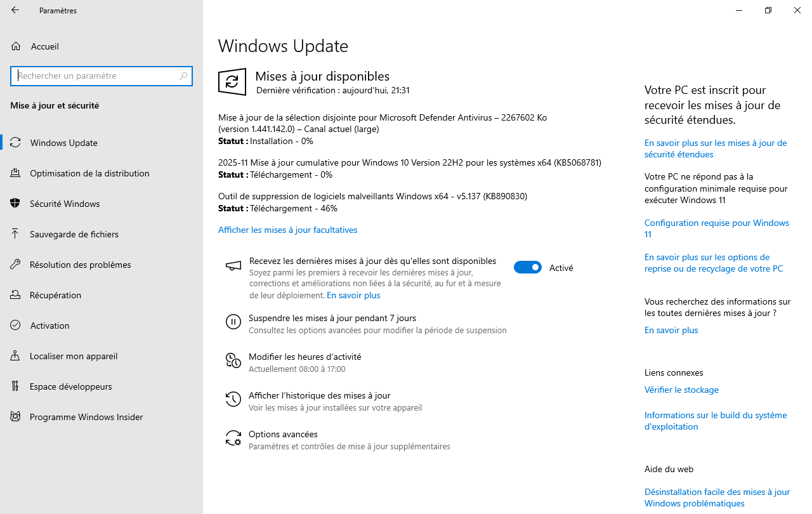Select Sauvegarde de fichiers in sidebar
Screen dimensions: 812x514
click(74, 234)
